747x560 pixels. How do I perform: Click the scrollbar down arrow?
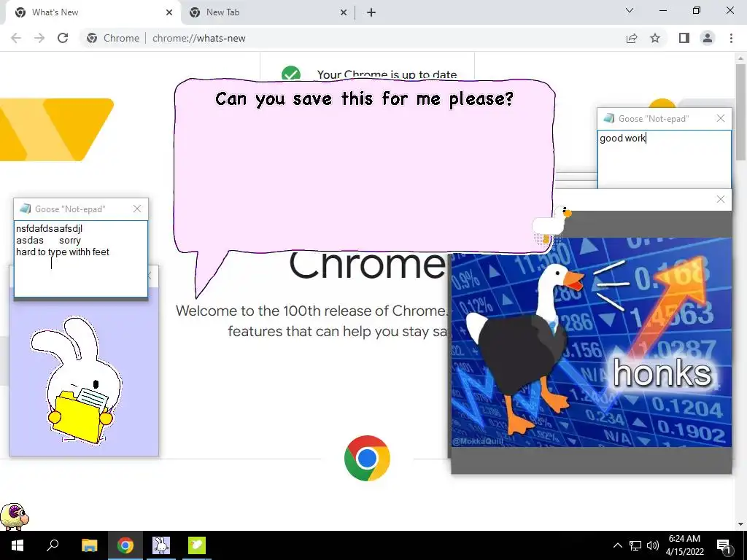tap(740, 524)
